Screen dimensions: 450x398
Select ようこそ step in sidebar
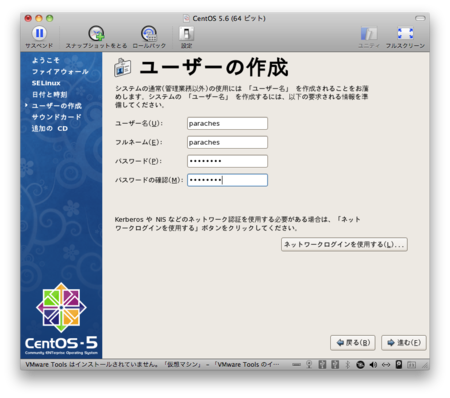46,60
